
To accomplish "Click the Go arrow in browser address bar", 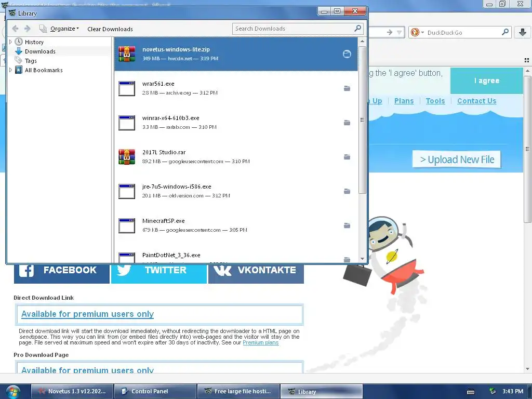I will [390, 32].
